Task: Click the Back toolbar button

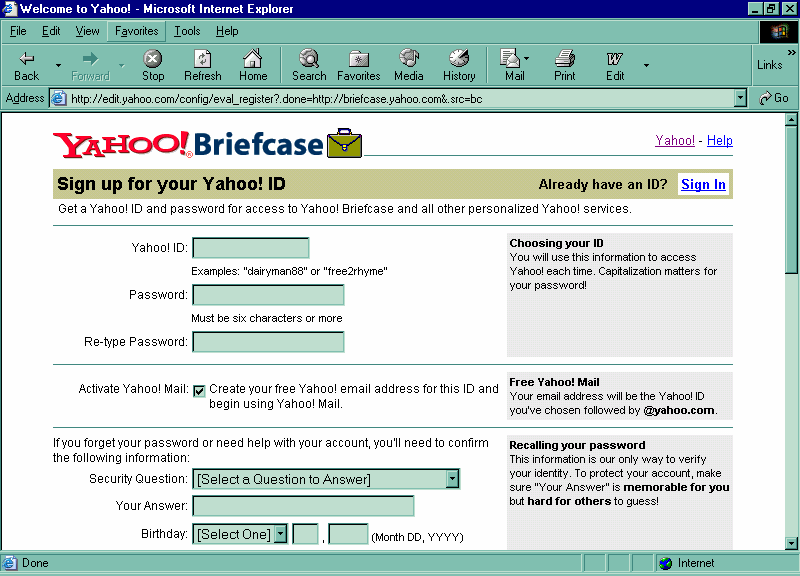Action: tap(27, 65)
